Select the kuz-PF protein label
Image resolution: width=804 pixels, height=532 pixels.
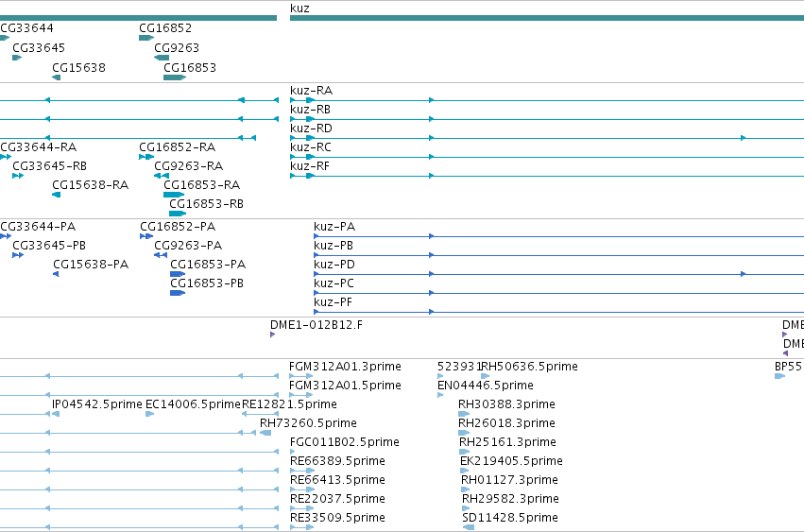pos(334,302)
